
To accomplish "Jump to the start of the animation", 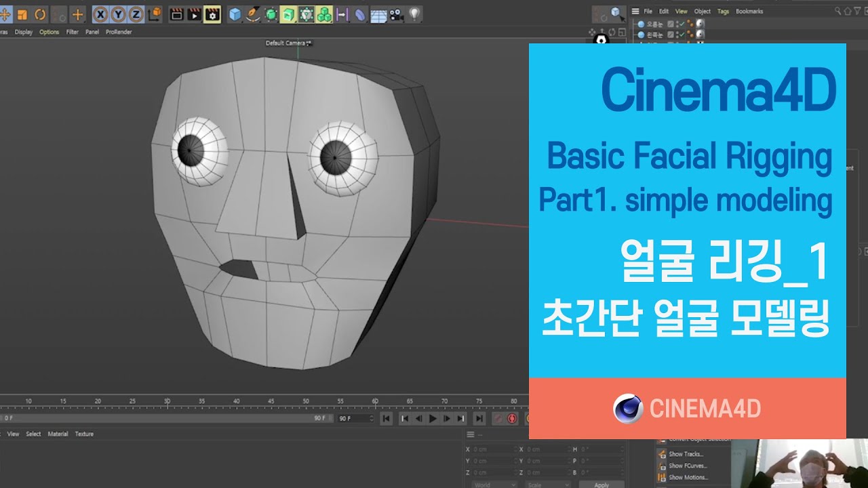I will (x=387, y=419).
